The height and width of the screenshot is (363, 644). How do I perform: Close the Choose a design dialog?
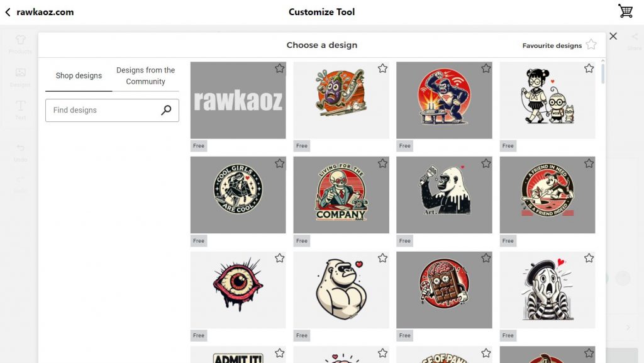613,36
